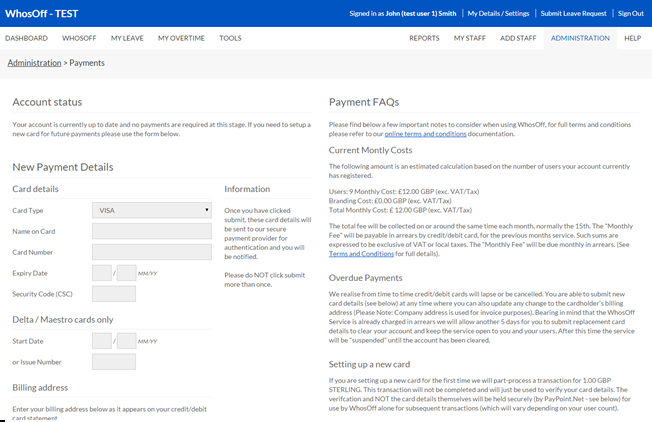Open the Add Staff page

(518, 38)
